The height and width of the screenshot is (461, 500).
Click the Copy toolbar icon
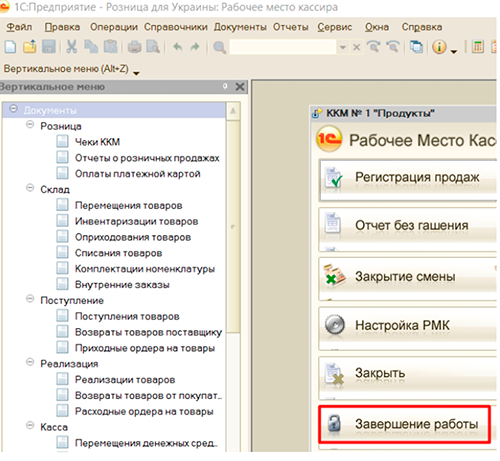tap(91, 47)
